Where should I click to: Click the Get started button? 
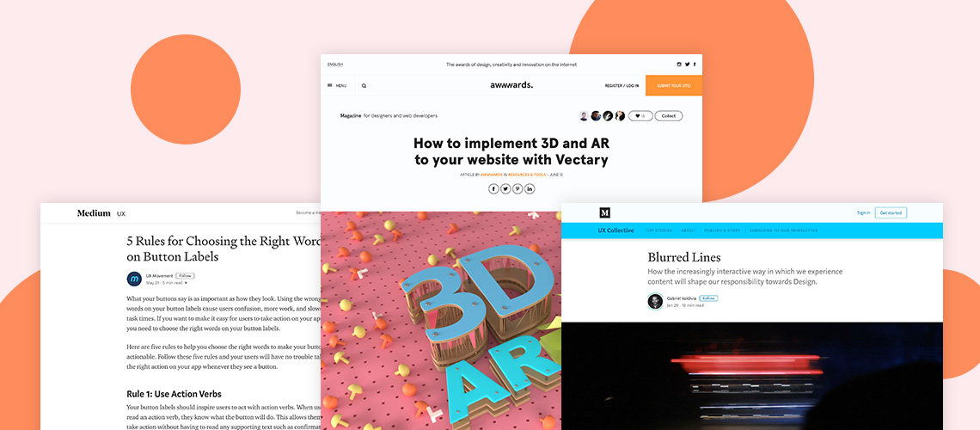[x=891, y=213]
